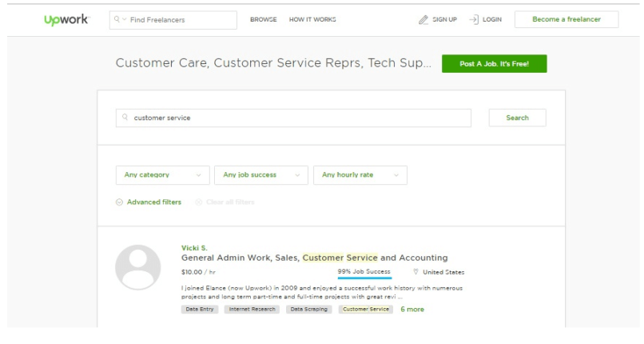
Task: Open the Any job success dropdown
Action: [x=261, y=175]
